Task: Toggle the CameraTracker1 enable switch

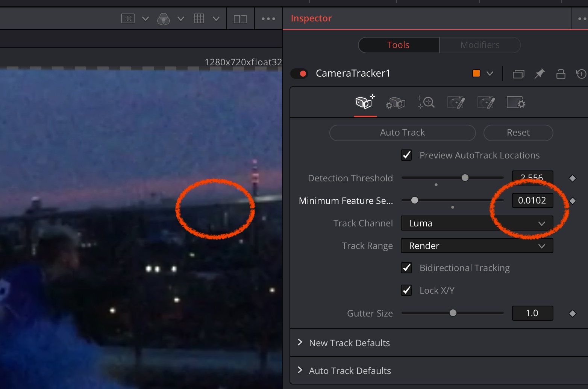Action: (x=299, y=74)
